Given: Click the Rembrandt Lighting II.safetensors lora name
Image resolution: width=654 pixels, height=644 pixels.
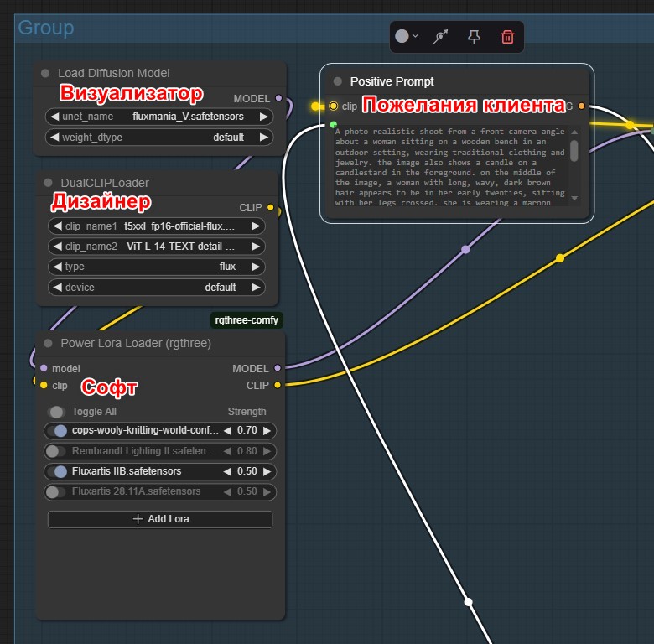Looking at the screenshot, I should click(x=143, y=451).
